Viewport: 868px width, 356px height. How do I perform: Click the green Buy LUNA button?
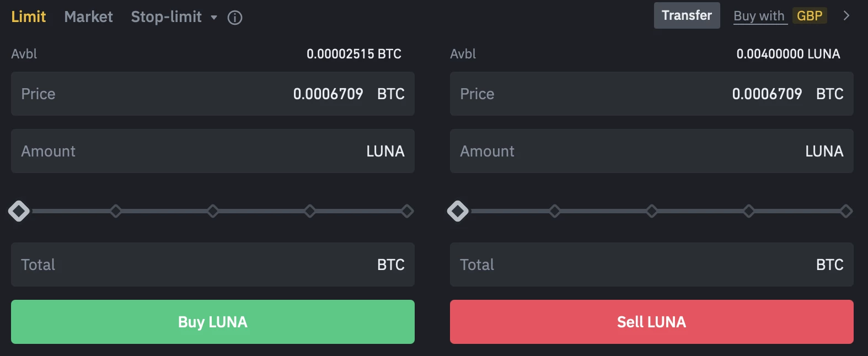tap(213, 322)
